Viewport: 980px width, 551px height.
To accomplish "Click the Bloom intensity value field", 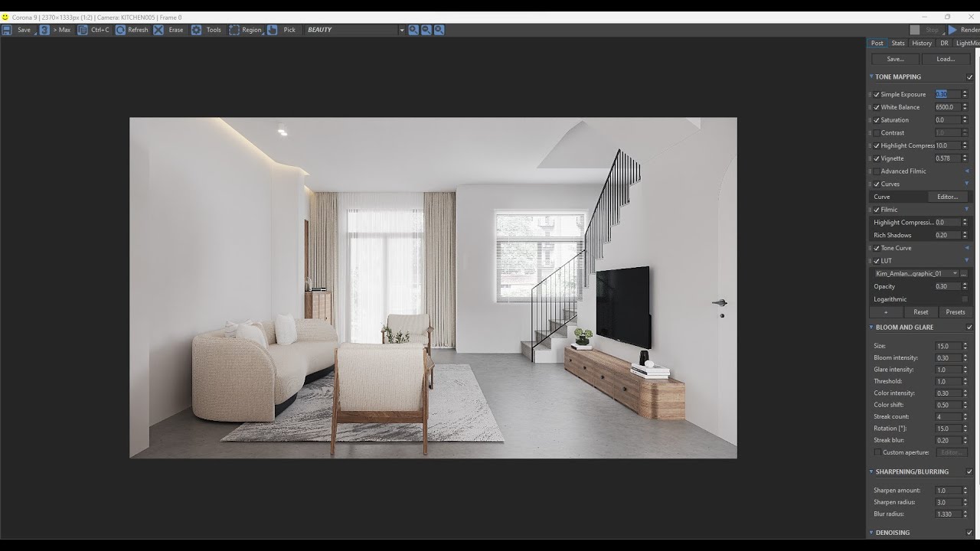I will click(x=948, y=357).
